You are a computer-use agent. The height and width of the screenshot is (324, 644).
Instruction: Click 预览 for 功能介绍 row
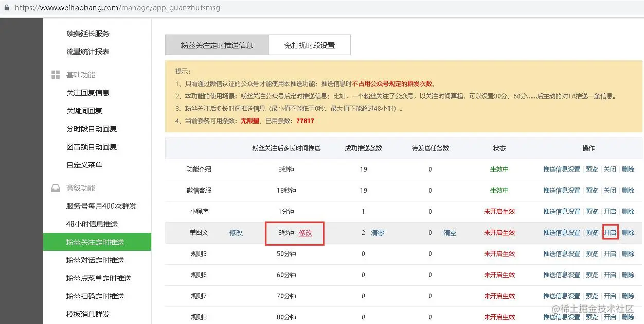click(x=592, y=169)
